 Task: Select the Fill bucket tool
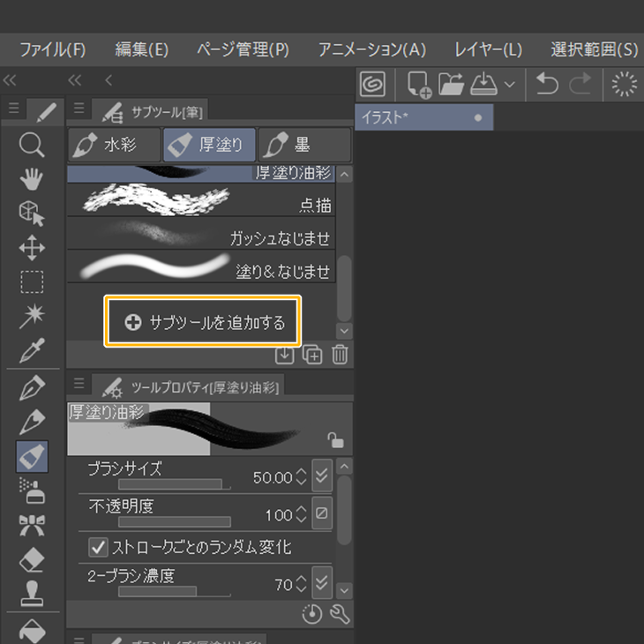(x=32, y=631)
